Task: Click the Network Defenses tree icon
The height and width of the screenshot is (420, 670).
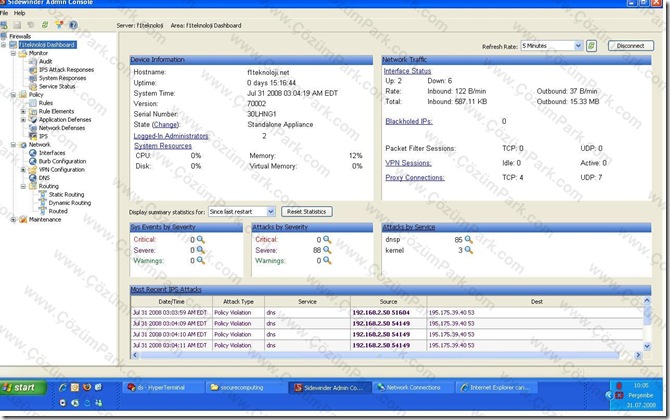Action: point(33,128)
